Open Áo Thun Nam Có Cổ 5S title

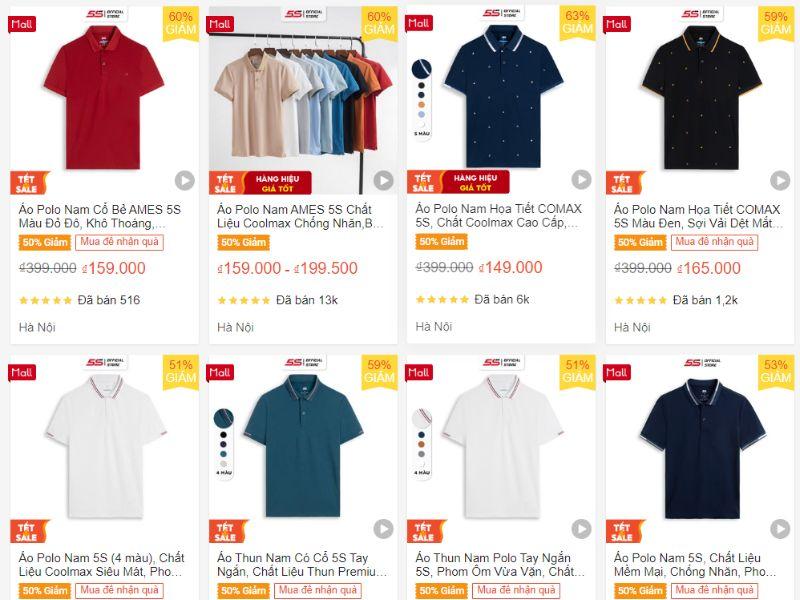(x=302, y=565)
